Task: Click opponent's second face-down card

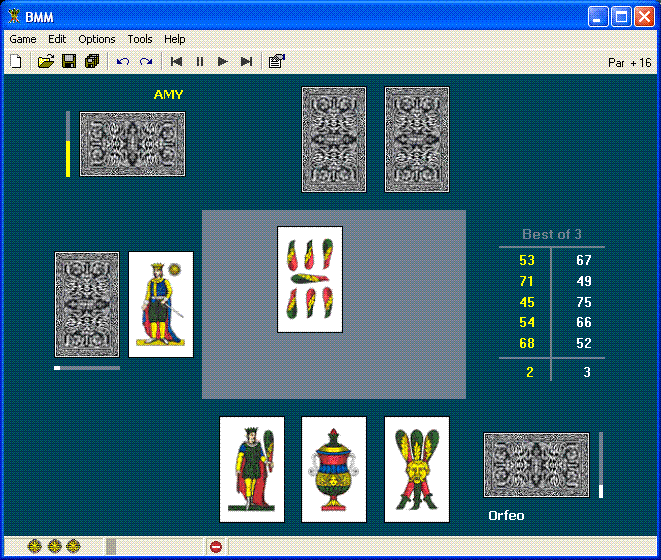Action: (x=416, y=140)
